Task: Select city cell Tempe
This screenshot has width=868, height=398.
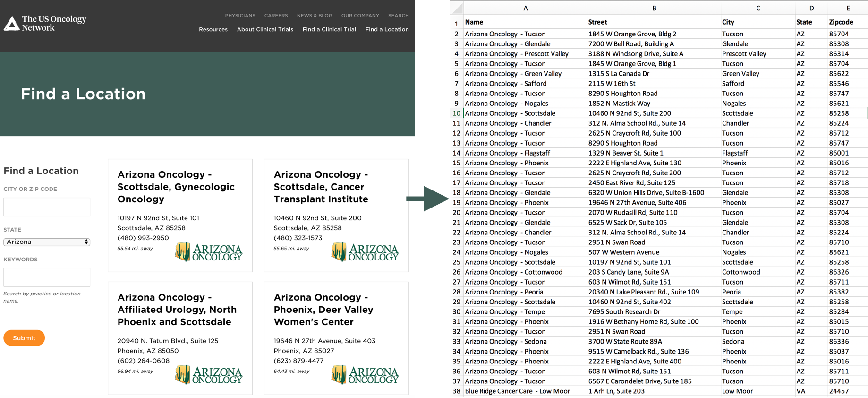Action: (758, 312)
